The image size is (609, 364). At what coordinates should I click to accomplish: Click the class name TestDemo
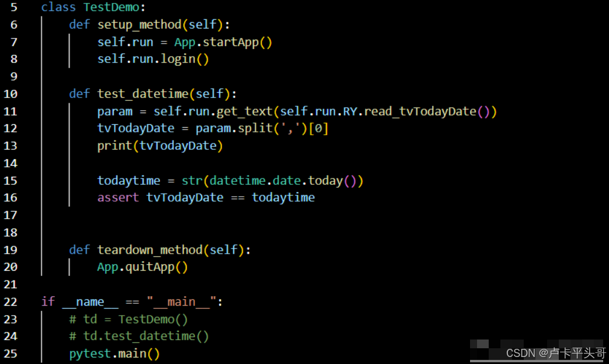point(111,7)
